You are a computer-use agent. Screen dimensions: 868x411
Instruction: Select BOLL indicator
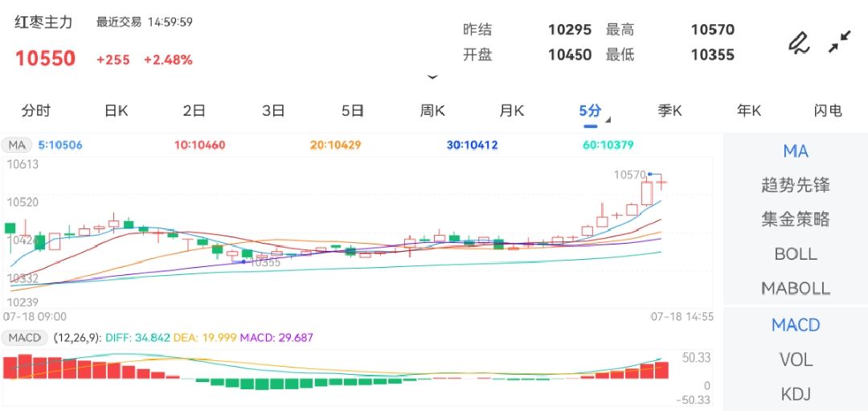[796, 253]
